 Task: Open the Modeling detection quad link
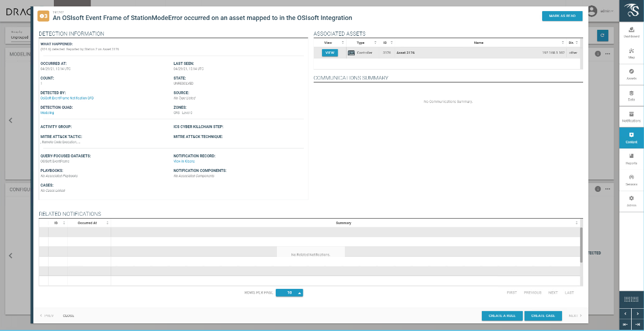point(47,113)
